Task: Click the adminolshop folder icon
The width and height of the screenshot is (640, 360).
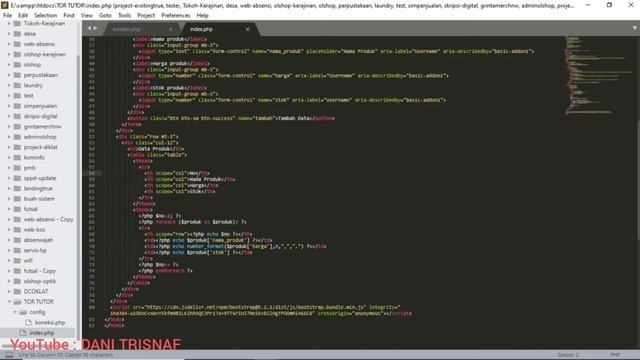Action: pyautogui.click(x=17, y=137)
